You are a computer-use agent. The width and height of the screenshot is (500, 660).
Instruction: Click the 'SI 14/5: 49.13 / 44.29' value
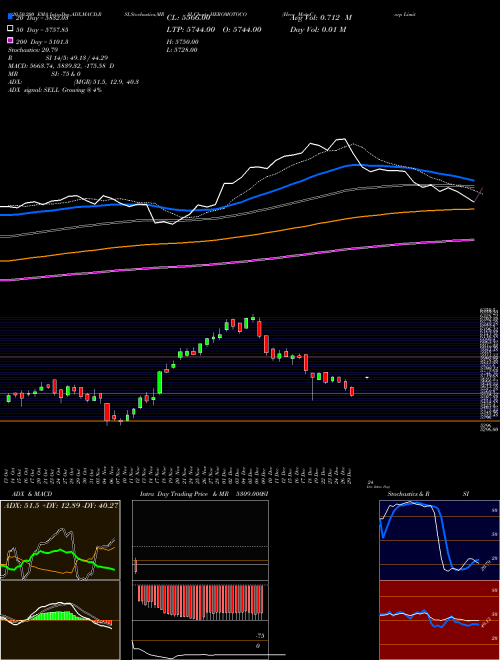tap(77, 58)
